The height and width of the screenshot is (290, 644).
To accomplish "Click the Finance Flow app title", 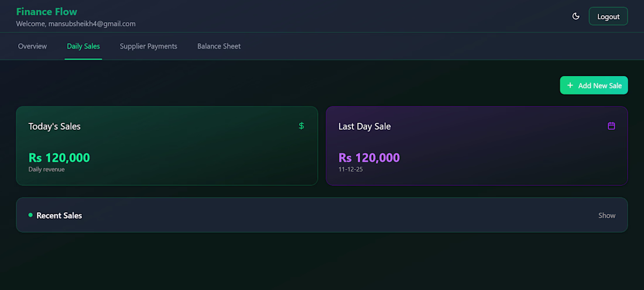I will point(46,12).
